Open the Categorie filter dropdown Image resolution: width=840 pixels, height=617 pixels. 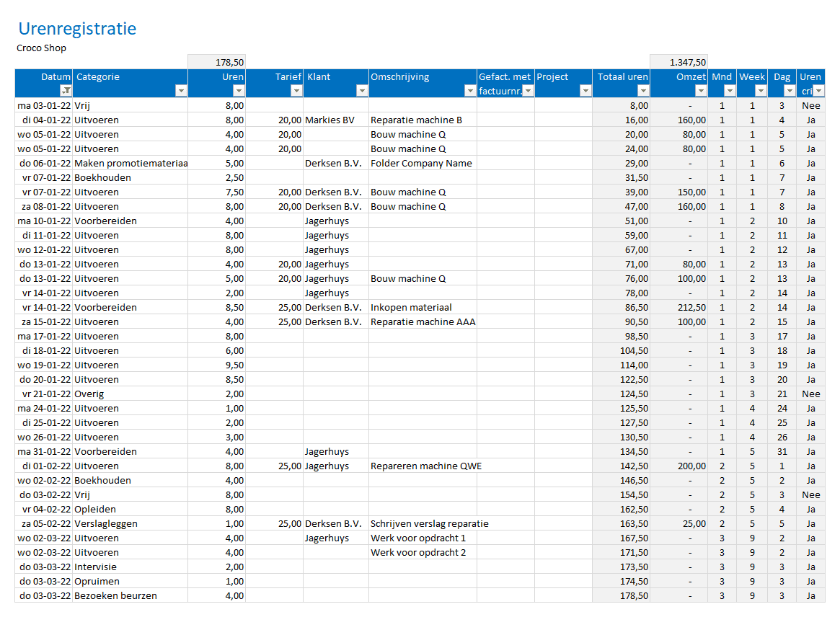click(181, 91)
